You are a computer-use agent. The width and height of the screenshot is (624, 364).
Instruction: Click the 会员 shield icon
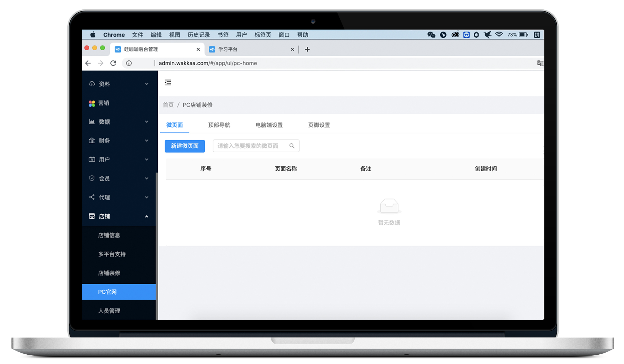coord(92,178)
